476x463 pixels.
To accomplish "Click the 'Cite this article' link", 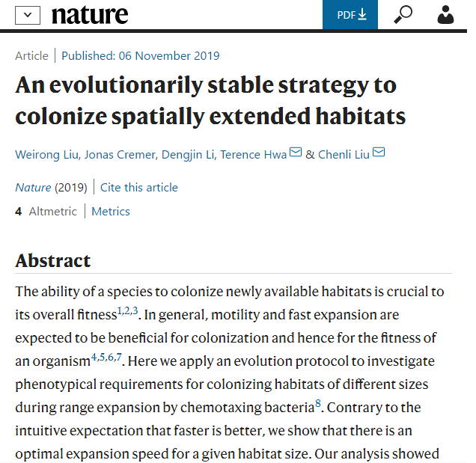I will (139, 187).
